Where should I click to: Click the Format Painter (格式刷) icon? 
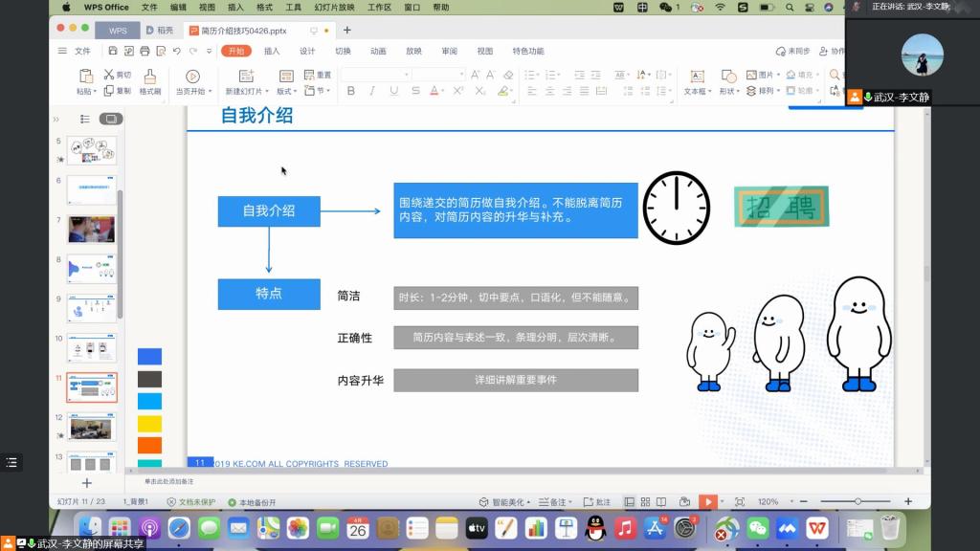149,77
